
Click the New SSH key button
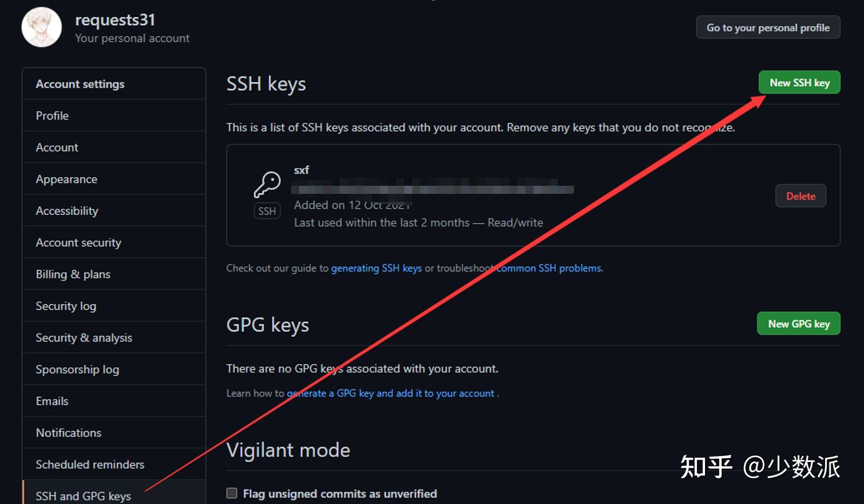pyautogui.click(x=799, y=82)
